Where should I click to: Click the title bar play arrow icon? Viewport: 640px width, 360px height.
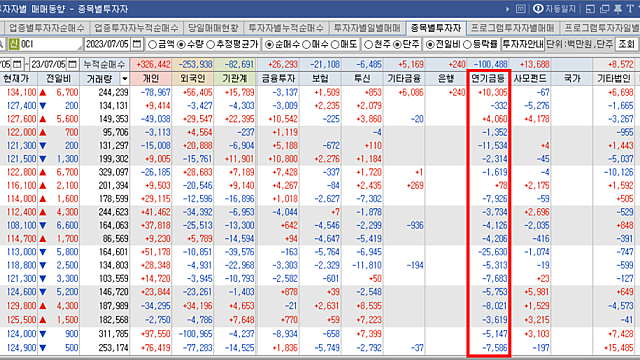click(x=507, y=9)
